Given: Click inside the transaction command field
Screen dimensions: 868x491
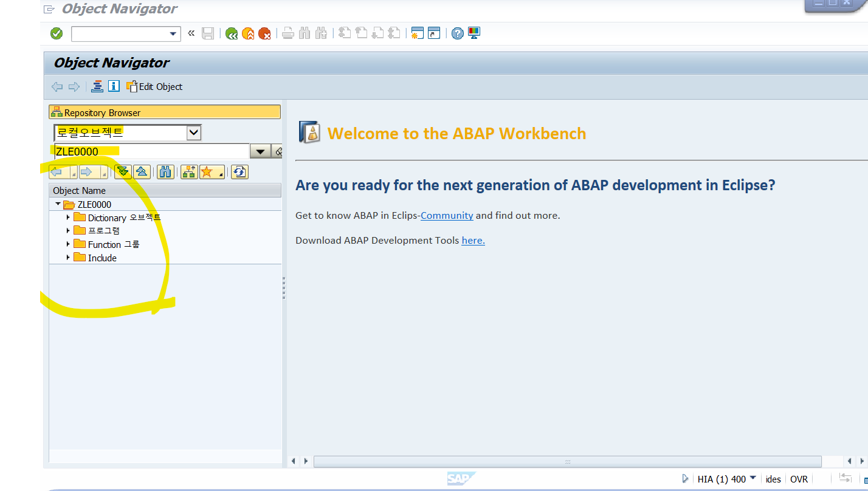Looking at the screenshot, I should [x=120, y=34].
